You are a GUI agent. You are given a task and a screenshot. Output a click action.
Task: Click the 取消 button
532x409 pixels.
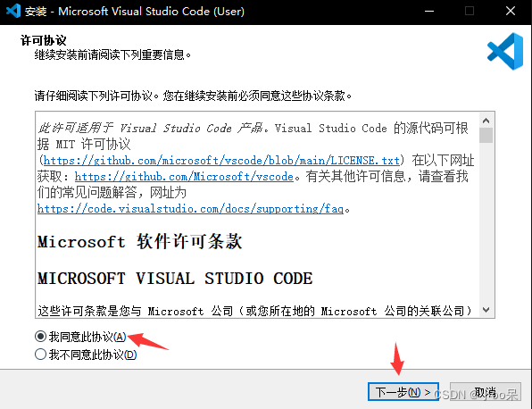pyautogui.click(x=486, y=392)
